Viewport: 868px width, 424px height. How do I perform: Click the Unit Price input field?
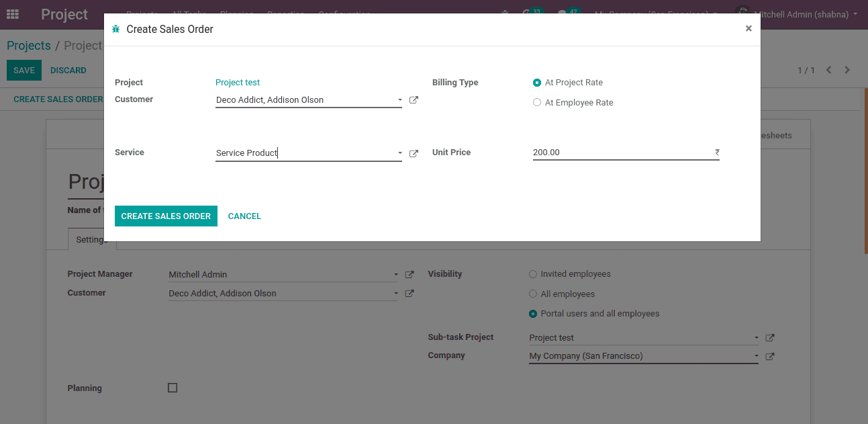click(x=621, y=153)
